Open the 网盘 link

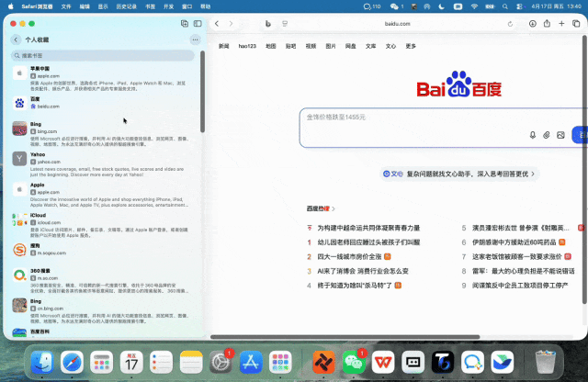pos(351,46)
